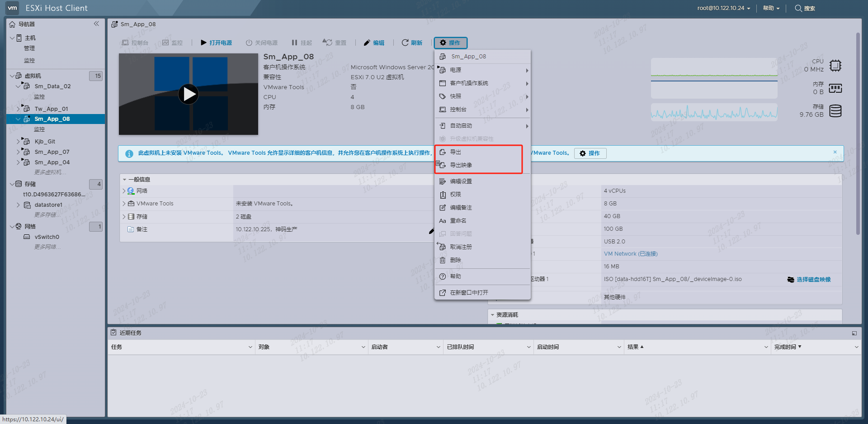Click 更多存储 link

click(x=47, y=215)
